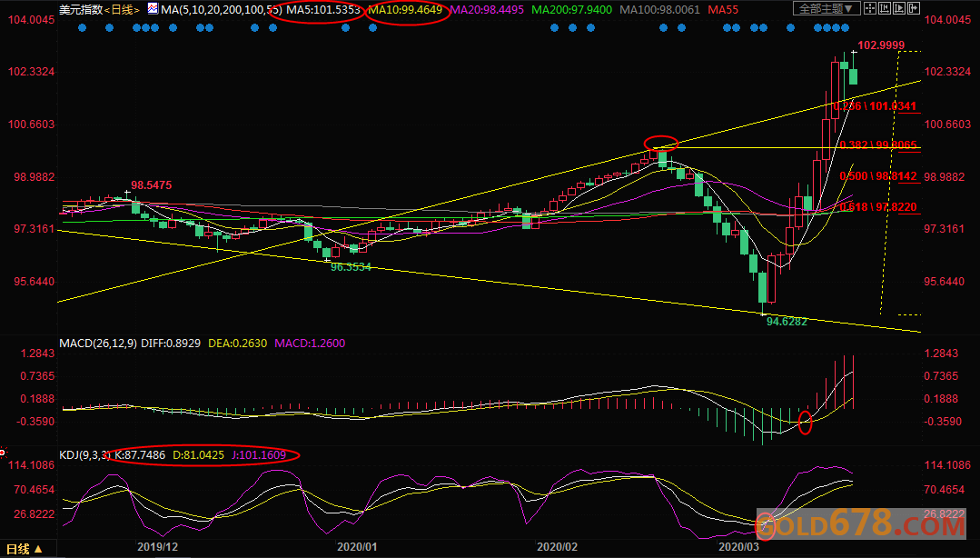Click the 102.9999 high price label
The width and height of the screenshot is (980, 558).
pos(881,45)
